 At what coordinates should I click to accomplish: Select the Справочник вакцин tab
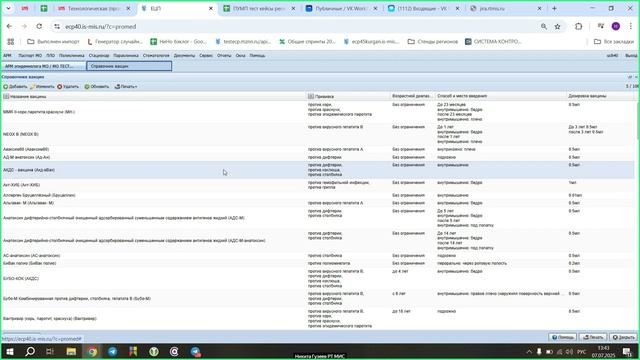click(x=129, y=66)
